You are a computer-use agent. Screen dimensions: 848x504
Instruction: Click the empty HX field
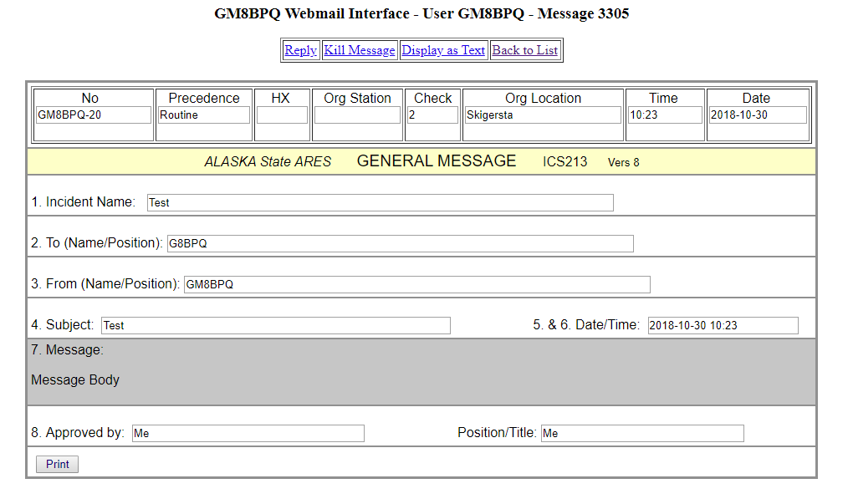point(282,114)
